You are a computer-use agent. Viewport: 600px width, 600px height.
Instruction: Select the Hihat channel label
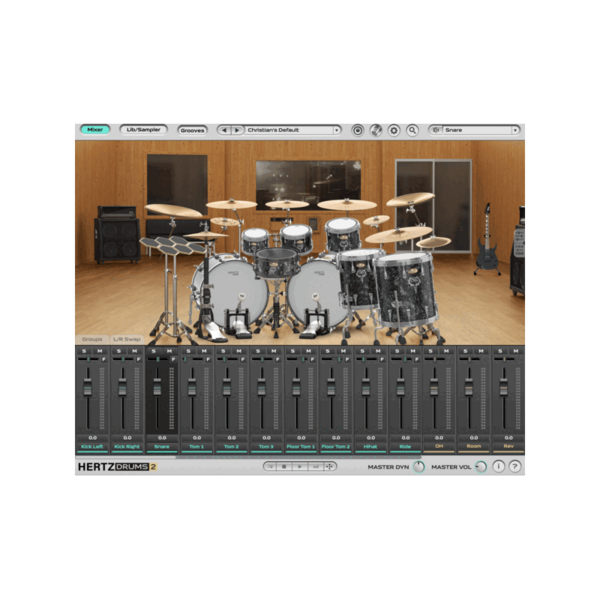click(371, 447)
